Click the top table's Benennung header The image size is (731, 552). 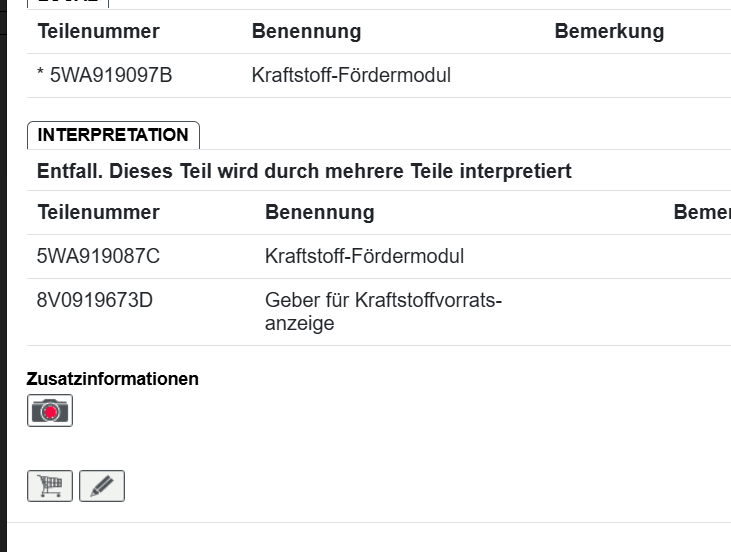pyautogui.click(x=306, y=31)
